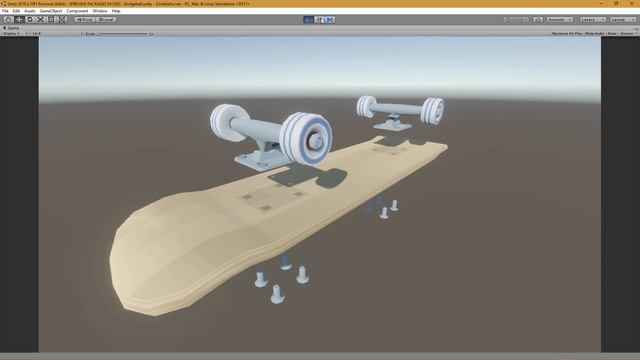Select the Rect Transform tool

[51, 20]
